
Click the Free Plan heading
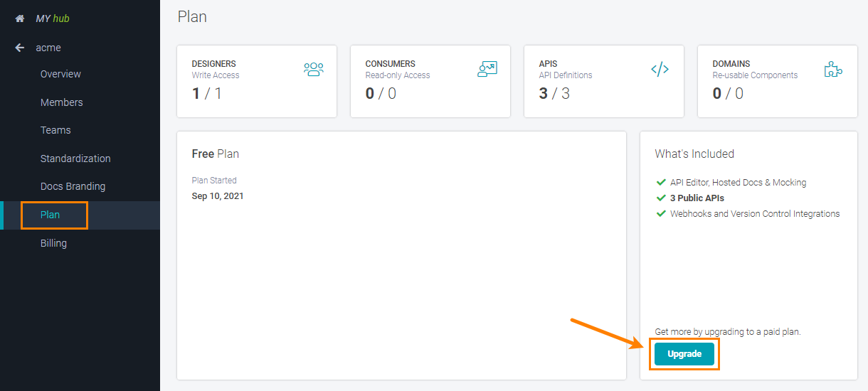point(215,154)
